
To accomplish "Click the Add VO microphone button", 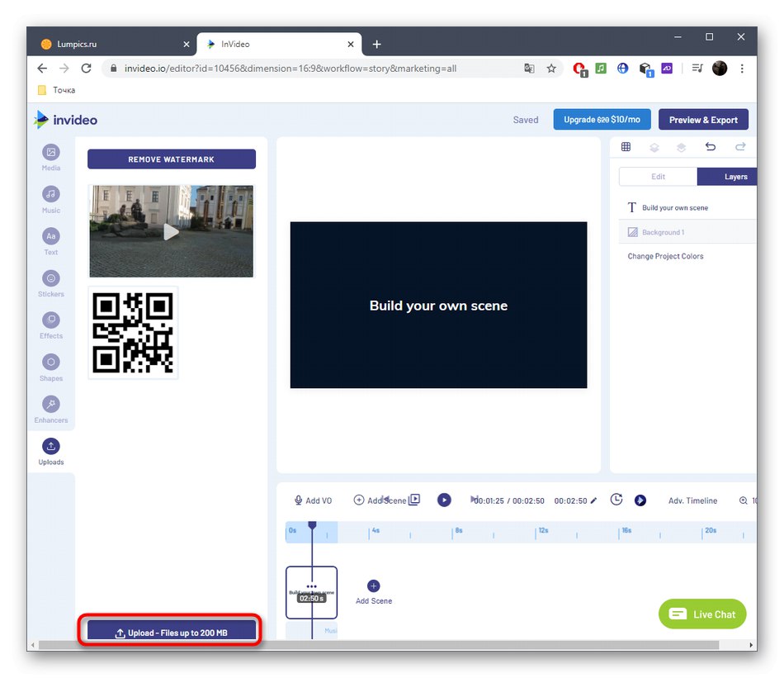I will 313,500.
